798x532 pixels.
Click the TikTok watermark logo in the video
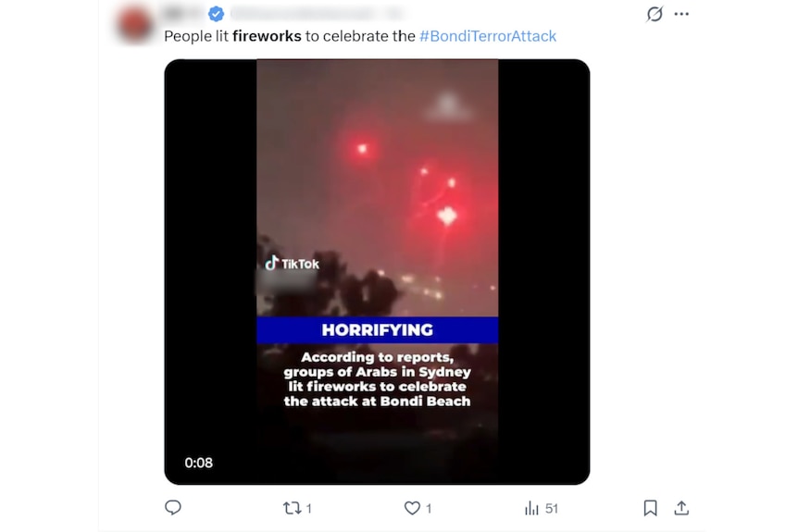point(293,264)
